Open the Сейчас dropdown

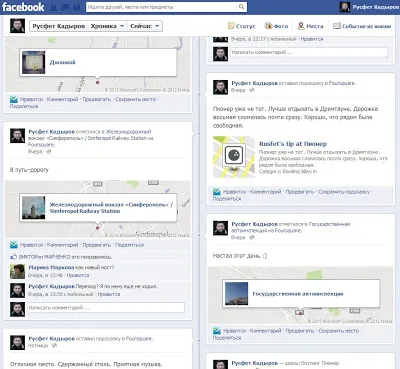(145, 26)
